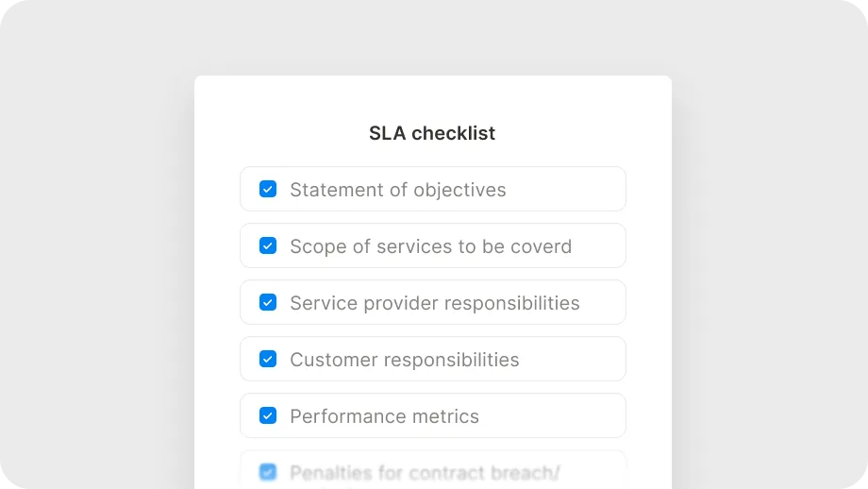Click 'Penalties for contract breach/' text
Screen dimensions: 868x489
point(425,472)
